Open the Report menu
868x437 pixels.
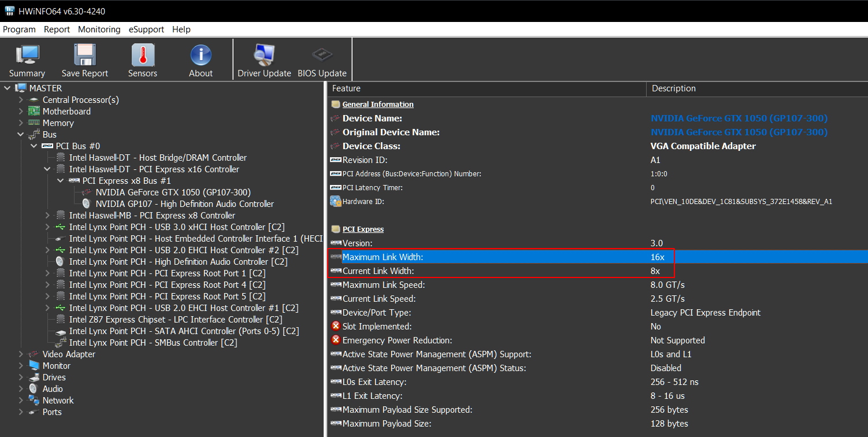[x=57, y=29]
